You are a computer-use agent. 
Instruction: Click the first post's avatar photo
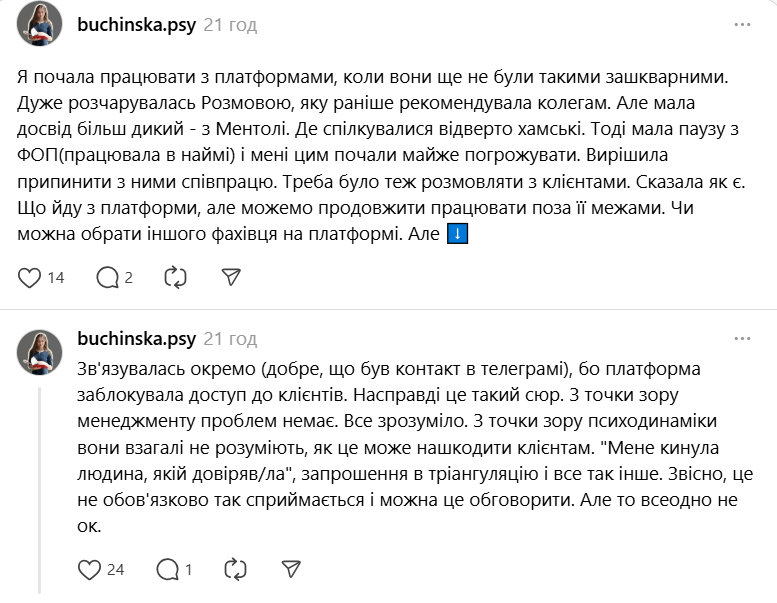[39, 24]
